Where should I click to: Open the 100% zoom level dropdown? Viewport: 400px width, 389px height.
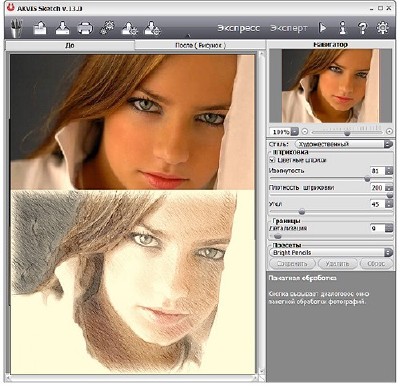[x=284, y=132]
